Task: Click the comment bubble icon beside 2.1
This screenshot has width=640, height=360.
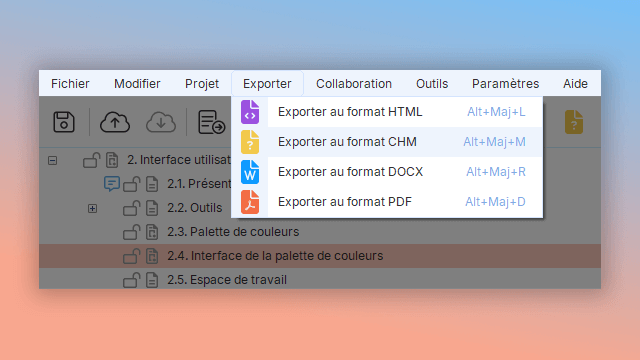Action: pos(111,184)
